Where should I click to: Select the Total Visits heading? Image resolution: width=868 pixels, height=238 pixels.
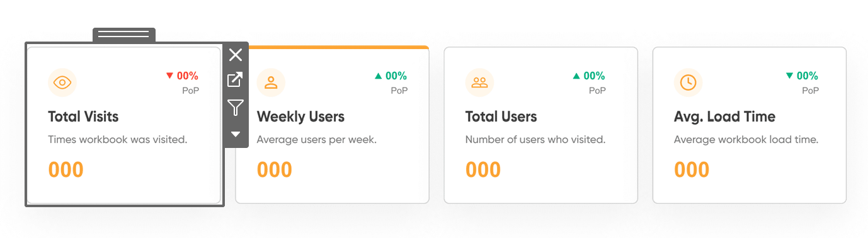pos(83,116)
